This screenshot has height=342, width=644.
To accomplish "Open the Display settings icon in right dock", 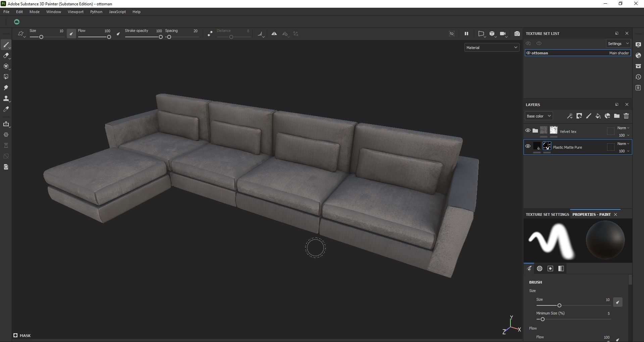I will point(638,45).
